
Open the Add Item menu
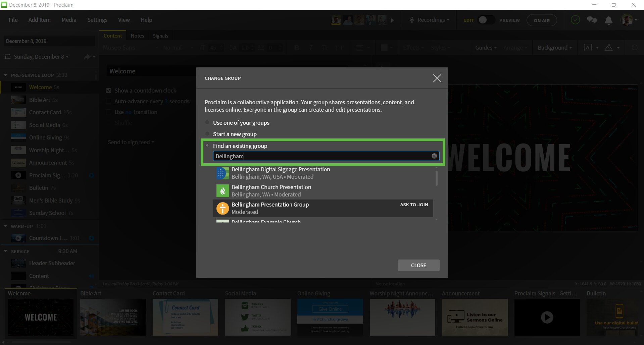(x=40, y=20)
